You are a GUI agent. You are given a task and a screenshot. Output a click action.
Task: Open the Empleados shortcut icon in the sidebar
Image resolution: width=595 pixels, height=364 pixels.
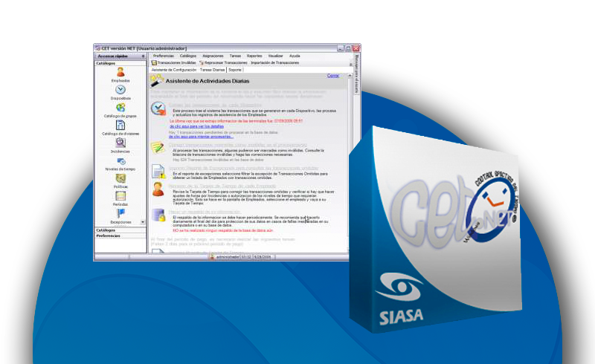(x=120, y=72)
